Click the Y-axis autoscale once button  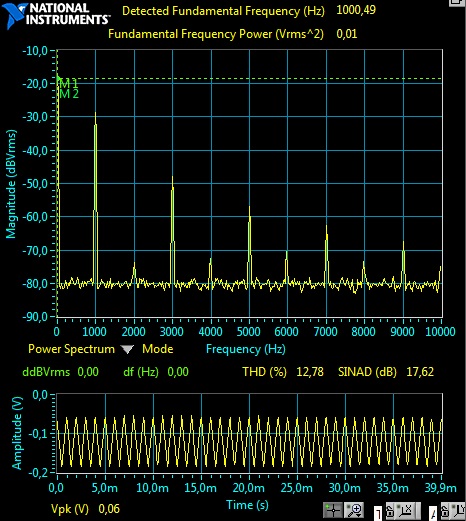457,511
